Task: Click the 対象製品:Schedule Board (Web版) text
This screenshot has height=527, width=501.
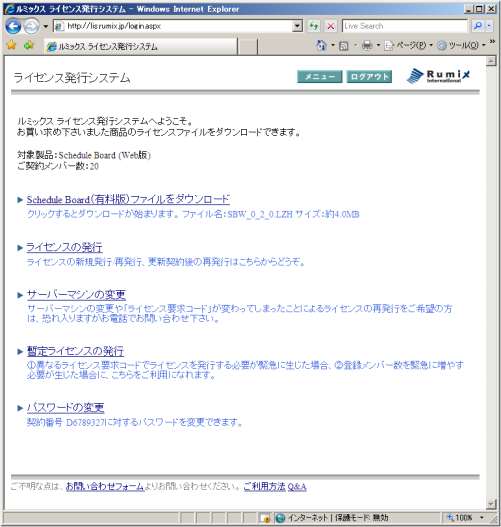Action: [84, 155]
